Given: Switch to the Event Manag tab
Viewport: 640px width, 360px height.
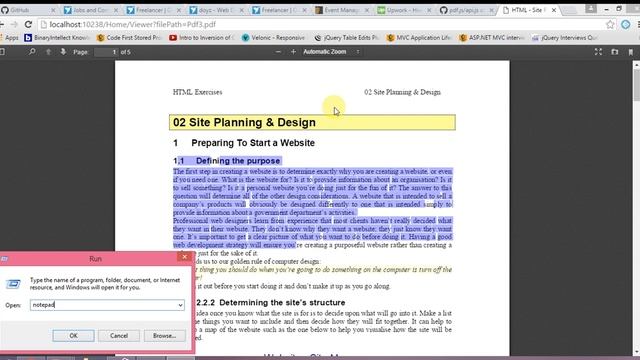Looking at the screenshot, I should 342,10.
